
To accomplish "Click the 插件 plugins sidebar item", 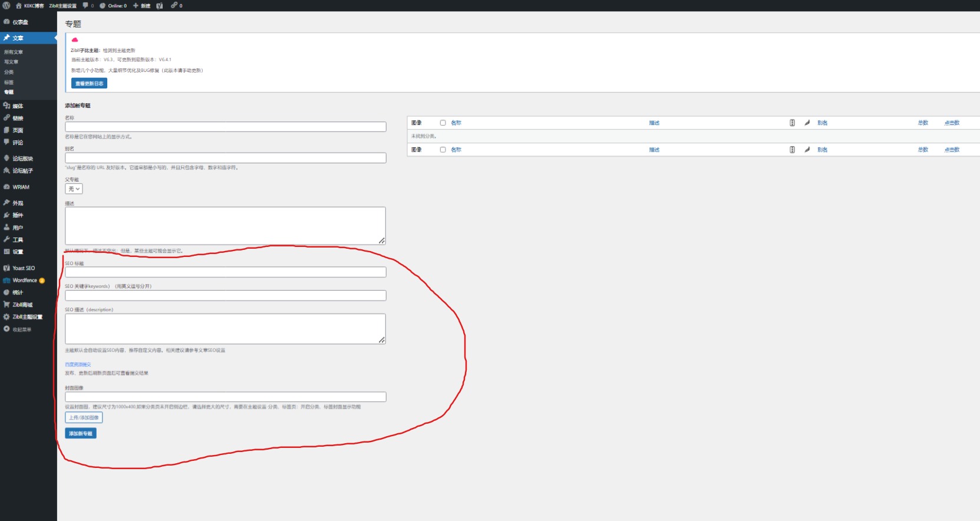I will click(18, 215).
